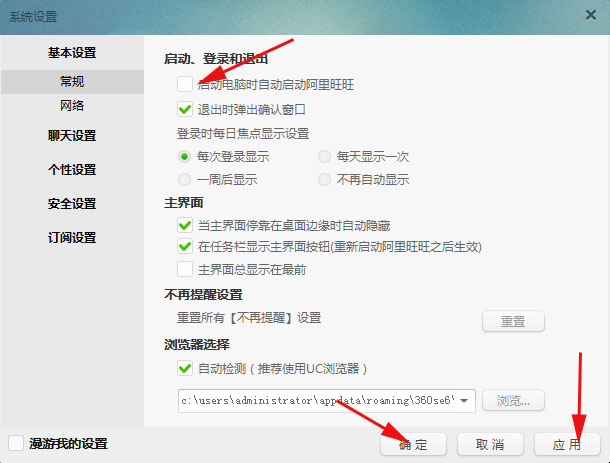The image size is (610, 463).
Task: Select 每次登录显示 radio button
Action: (184, 157)
